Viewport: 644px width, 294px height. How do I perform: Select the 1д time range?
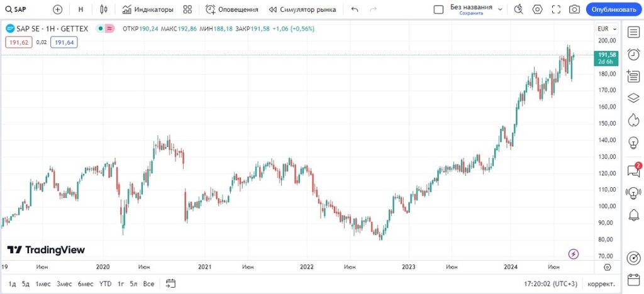(12, 284)
